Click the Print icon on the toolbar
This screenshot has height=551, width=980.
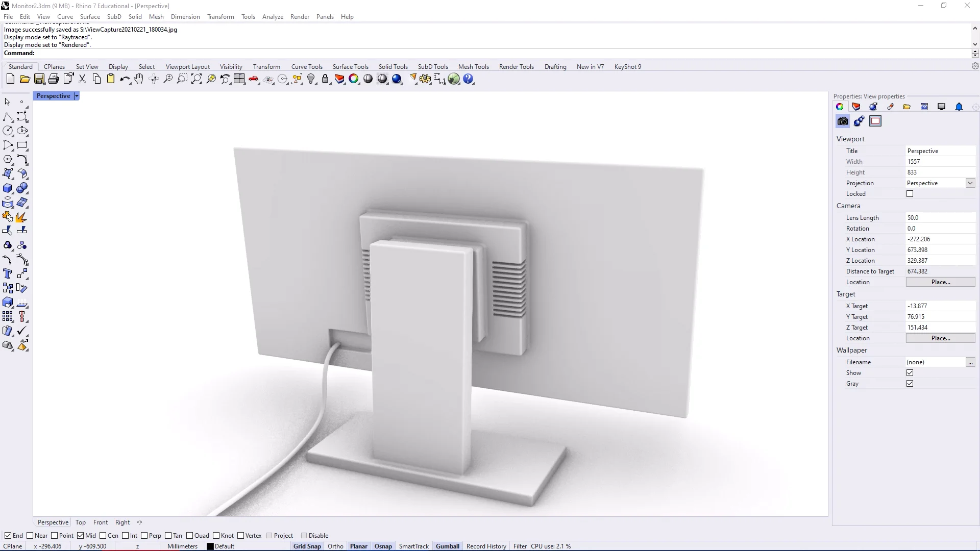[x=53, y=79]
